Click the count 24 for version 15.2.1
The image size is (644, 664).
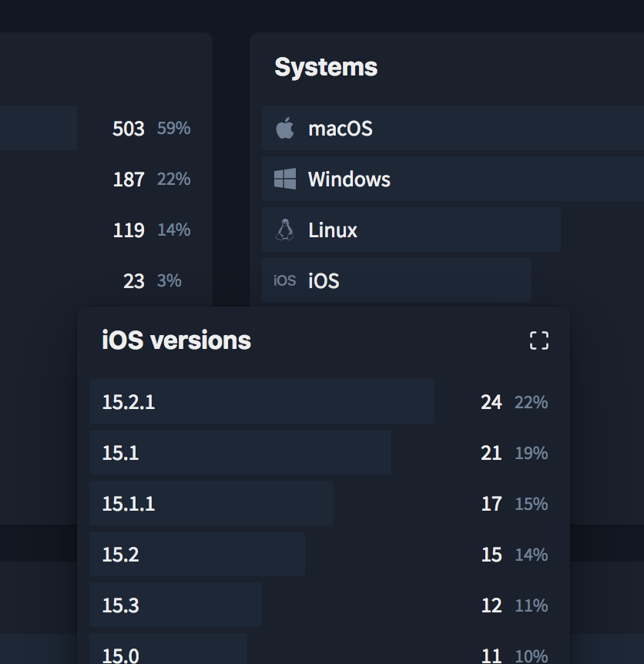[491, 402]
